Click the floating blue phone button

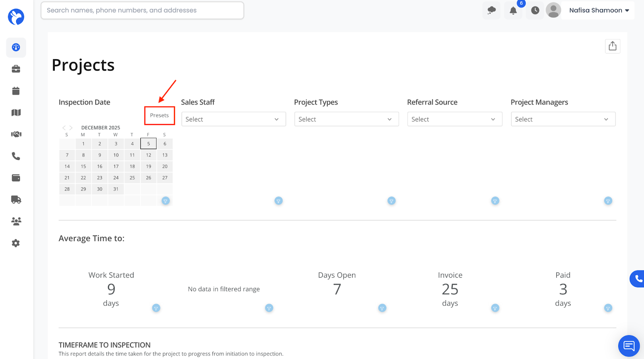point(638,278)
